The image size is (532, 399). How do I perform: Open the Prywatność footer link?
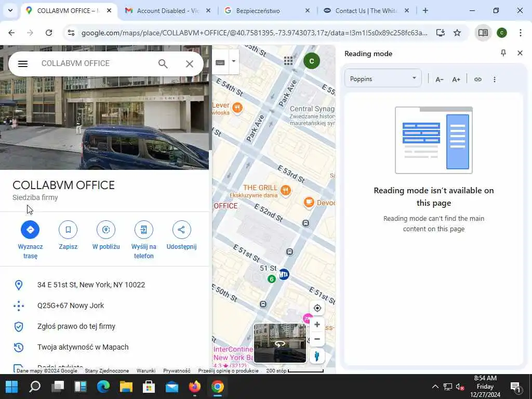[177, 371]
